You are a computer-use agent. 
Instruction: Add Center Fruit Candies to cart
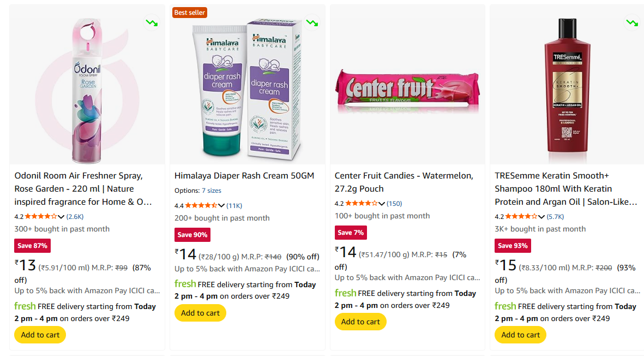pos(360,322)
